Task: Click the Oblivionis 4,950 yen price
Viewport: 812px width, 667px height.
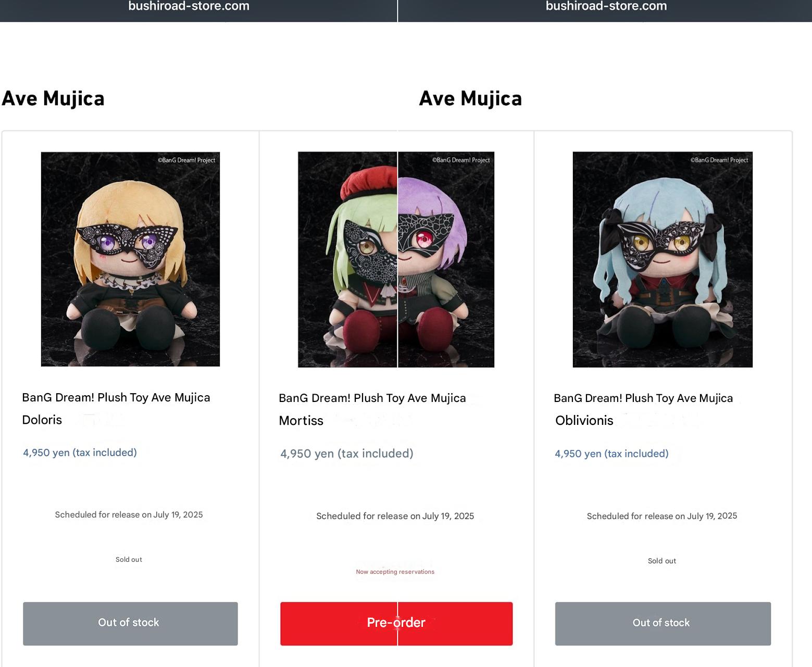Action: 611,454
